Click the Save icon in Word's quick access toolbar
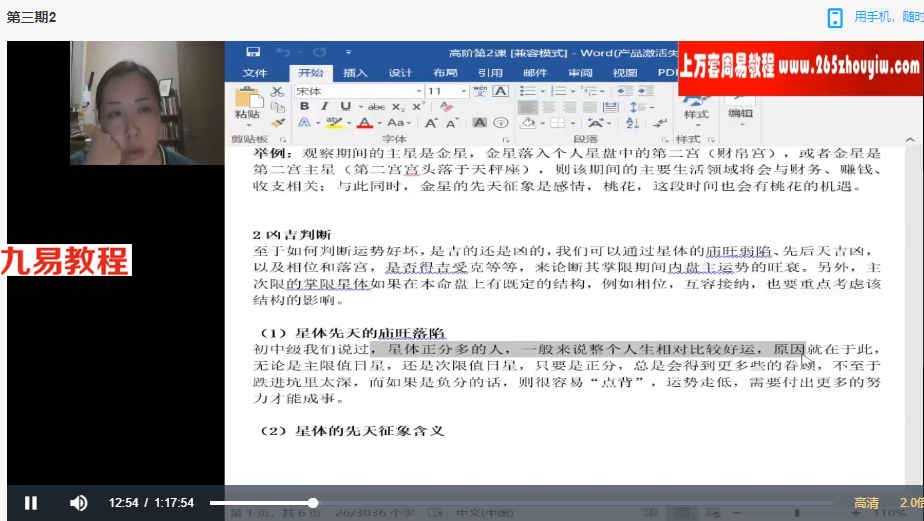 tap(253, 52)
